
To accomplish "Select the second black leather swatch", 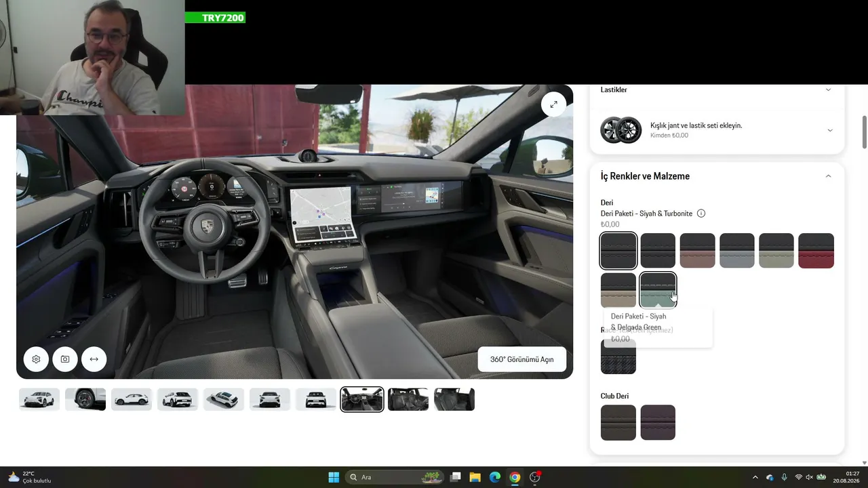I will tap(658, 251).
